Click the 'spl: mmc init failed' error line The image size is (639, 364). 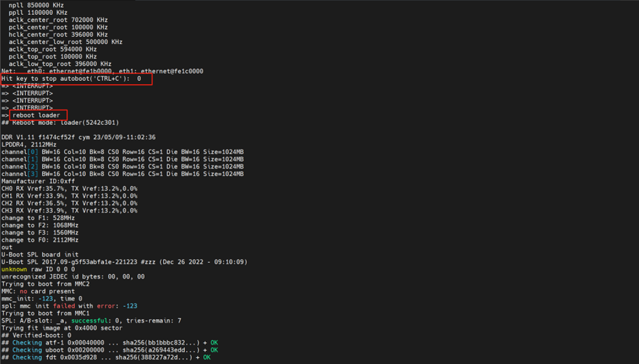69,306
